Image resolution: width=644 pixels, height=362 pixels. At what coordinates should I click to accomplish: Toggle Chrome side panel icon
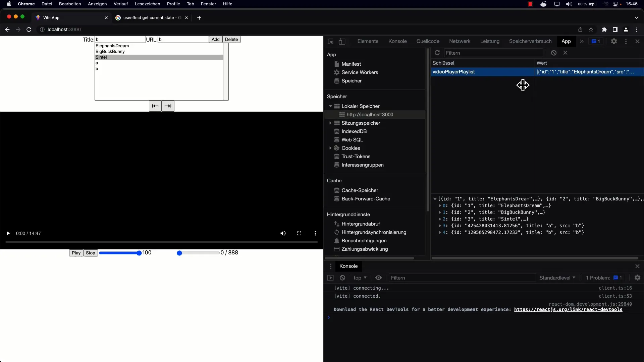[x=615, y=29]
